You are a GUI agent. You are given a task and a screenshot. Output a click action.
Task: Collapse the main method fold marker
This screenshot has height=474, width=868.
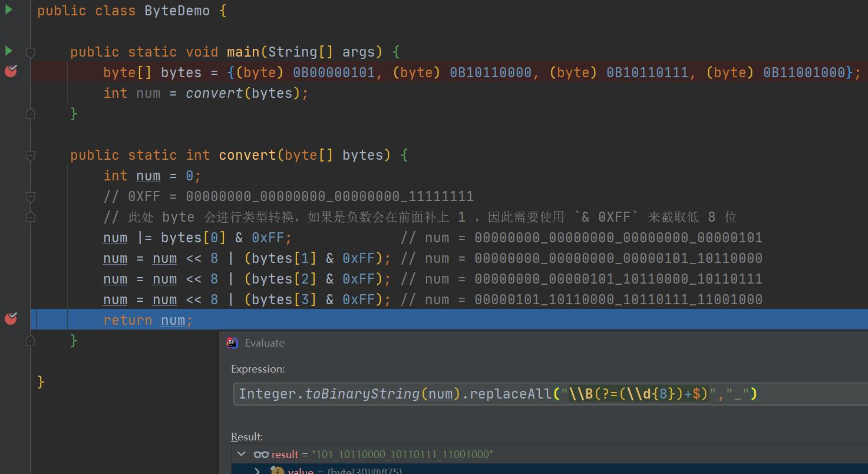(31, 52)
